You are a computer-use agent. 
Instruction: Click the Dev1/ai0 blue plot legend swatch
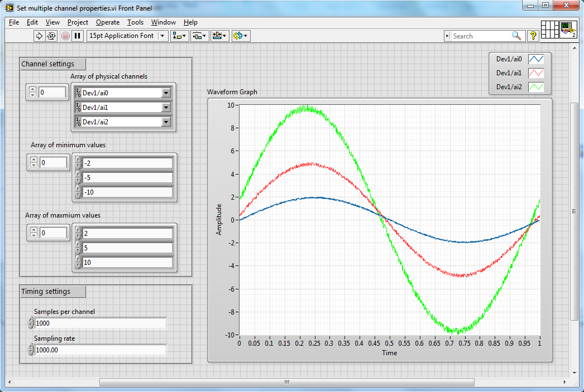pos(536,59)
